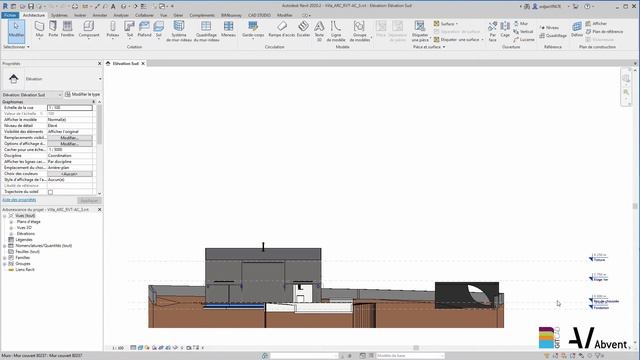This screenshot has width=640, height=360.
Task: Select the Système de mur-rideau tool
Action: tap(179, 31)
